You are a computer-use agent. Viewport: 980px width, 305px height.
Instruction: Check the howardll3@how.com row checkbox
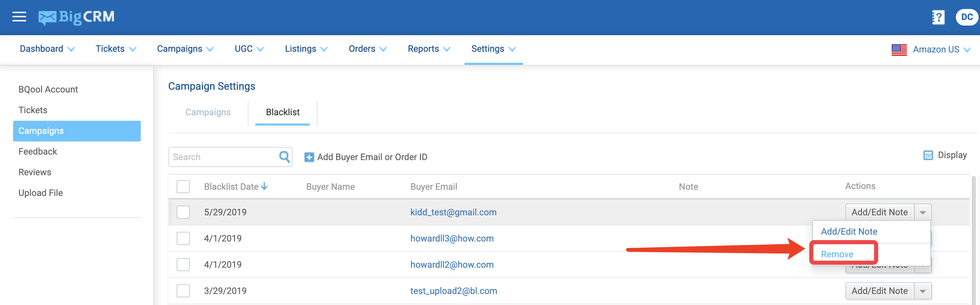183,238
